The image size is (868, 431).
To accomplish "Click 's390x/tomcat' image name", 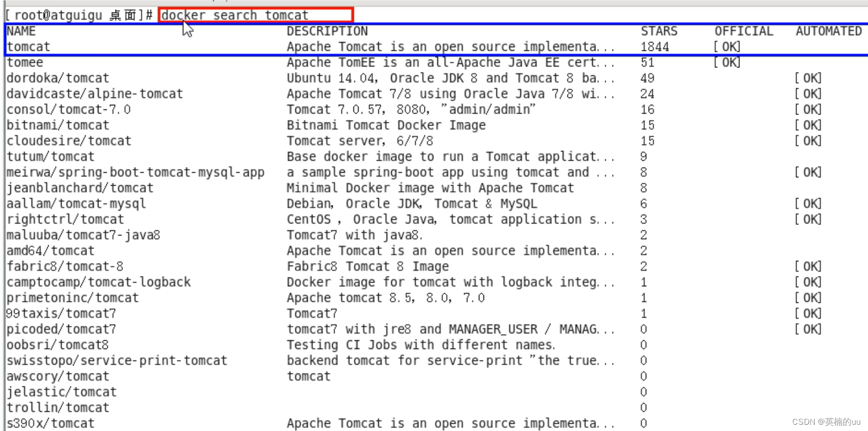I will click(x=51, y=423).
